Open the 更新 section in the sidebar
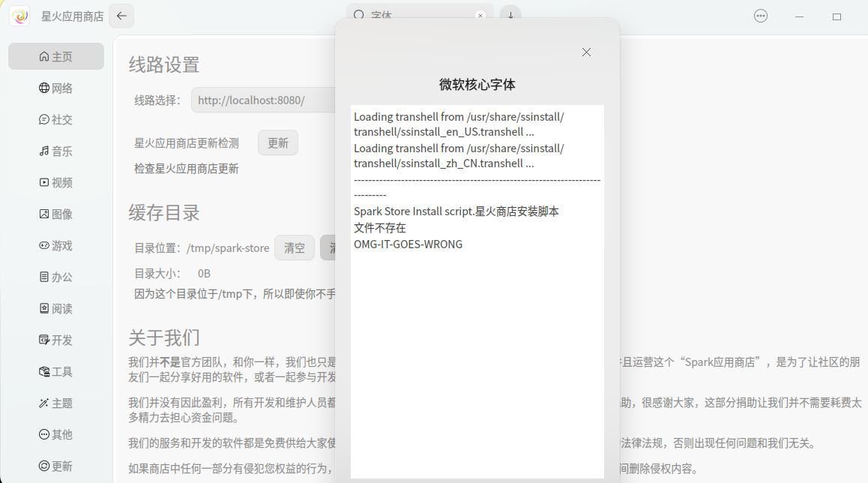Screen dimensions: 868x483 55,466
